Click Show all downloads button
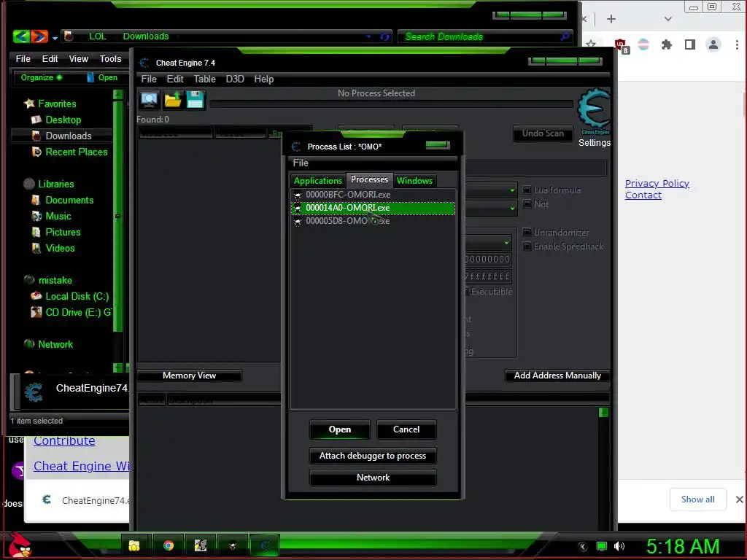The image size is (747, 560). pyautogui.click(x=697, y=499)
